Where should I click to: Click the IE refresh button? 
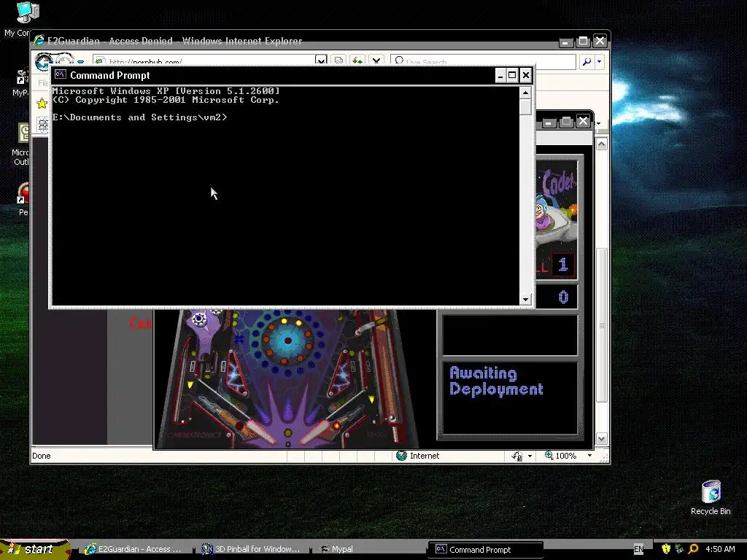click(357, 61)
